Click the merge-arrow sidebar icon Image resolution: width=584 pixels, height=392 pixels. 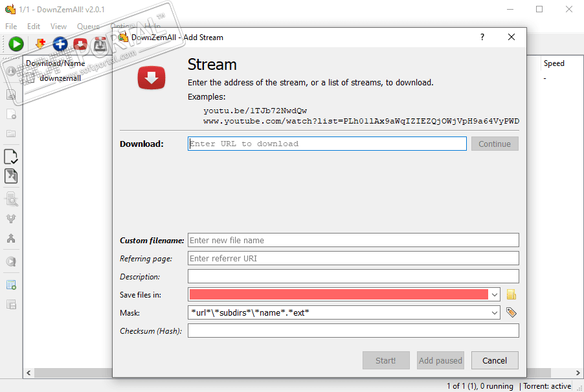(11, 238)
